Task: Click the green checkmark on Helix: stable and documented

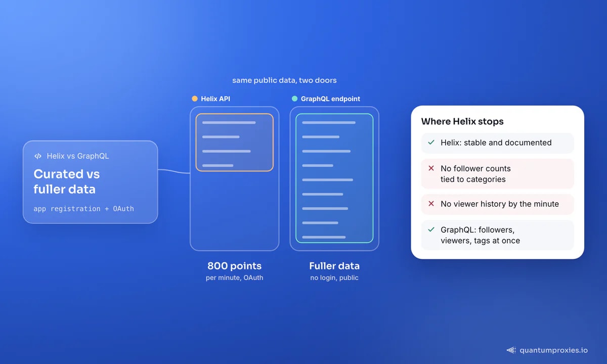Action: pos(431,143)
